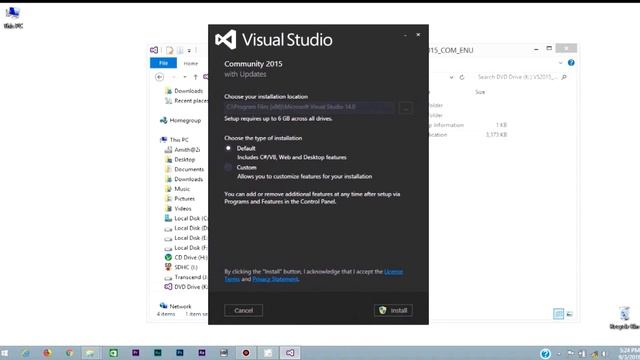Screen dimensions: 640x360
Task: Select Local Disk (C:) in navigation pane
Action: coord(186,218)
